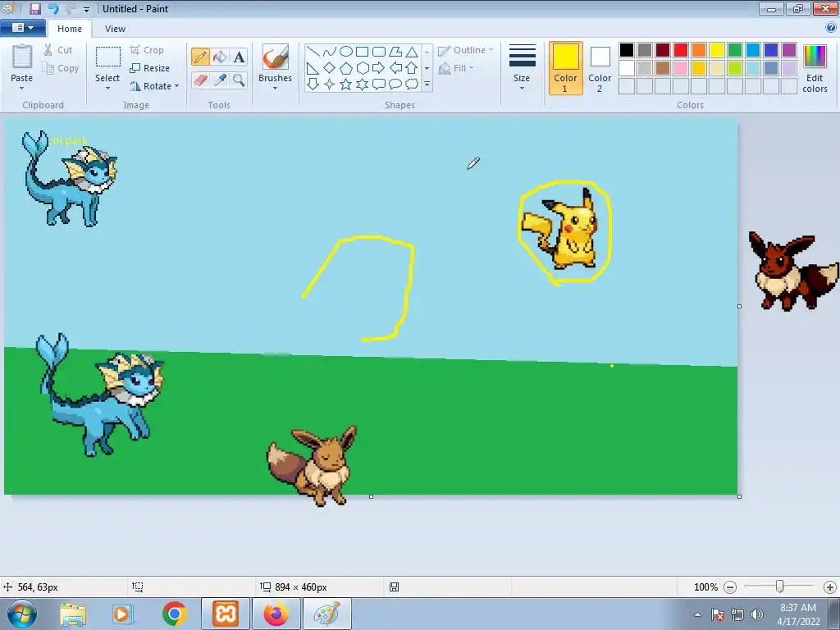Click the zoom slider handle
The height and width of the screenshot is (630, 840).
(x=780, y=587)
